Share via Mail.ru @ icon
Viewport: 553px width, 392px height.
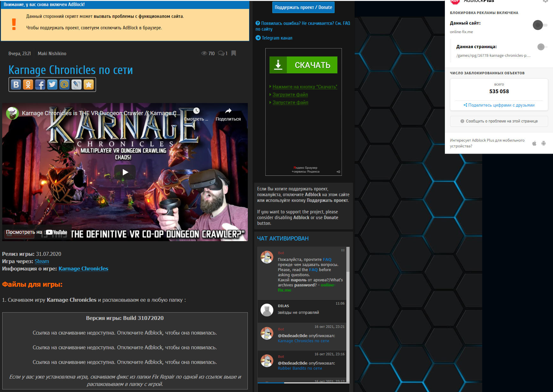pyautogui.click(x=64, y=85)
